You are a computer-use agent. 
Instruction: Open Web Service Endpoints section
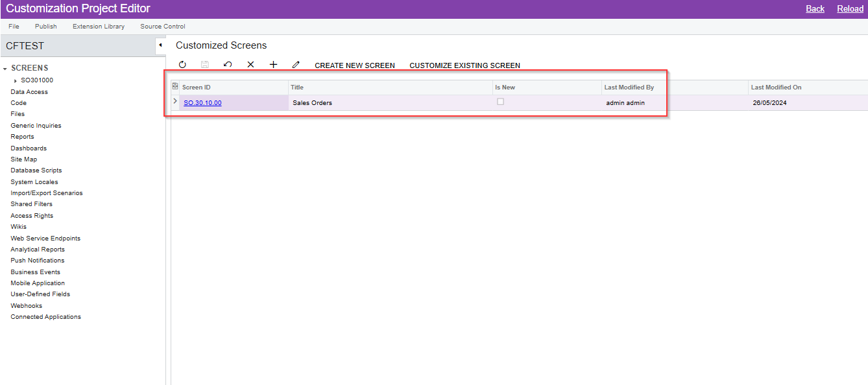[x=45, y=239]
